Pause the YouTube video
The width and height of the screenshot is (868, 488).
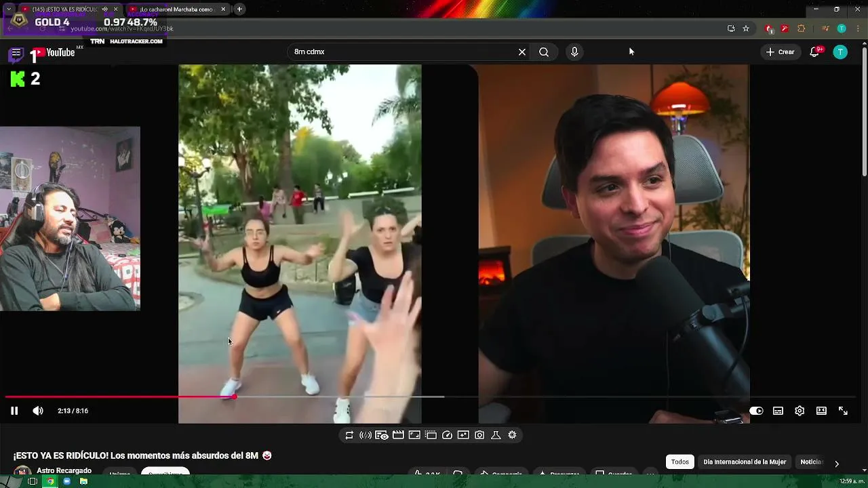click(14, 411)
